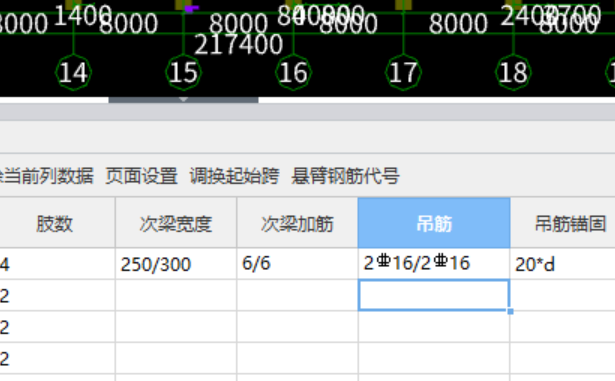
Task: Click axis bubble number 18
Action: coord(513,73)
